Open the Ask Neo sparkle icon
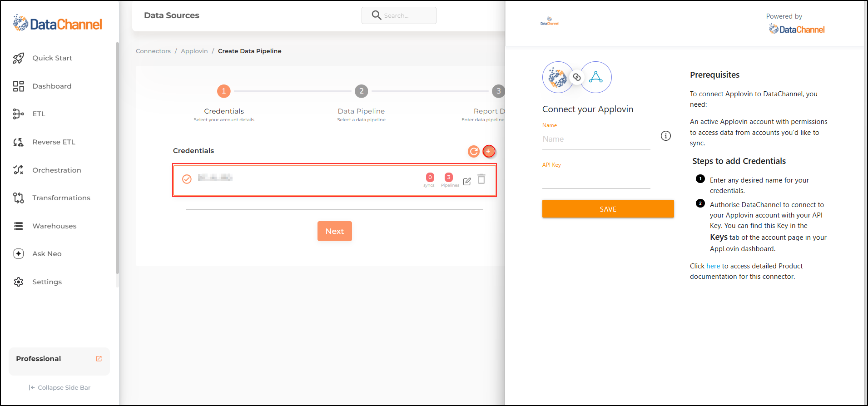The height and width of the screenshot is (406, 868). [18, 254]
